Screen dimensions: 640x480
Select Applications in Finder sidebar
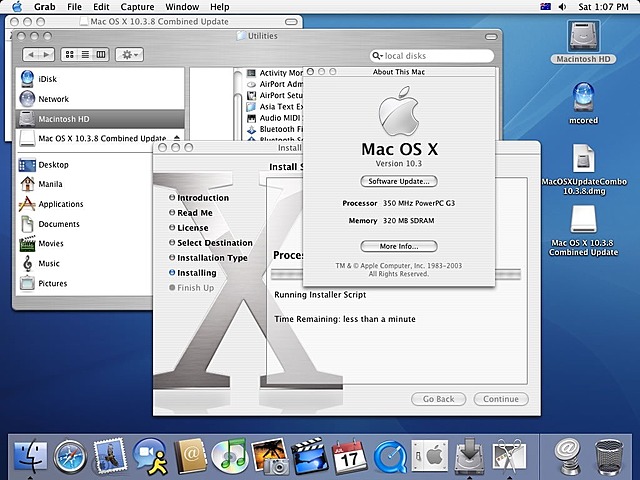(84, 204)
